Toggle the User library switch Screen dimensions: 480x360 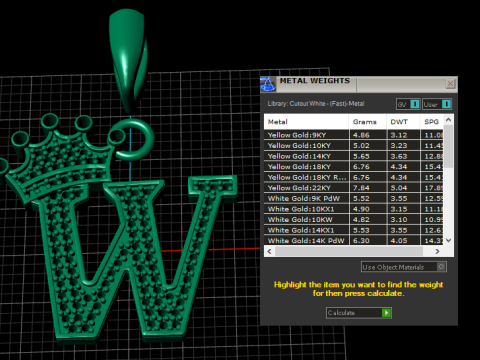pos(437,104)
